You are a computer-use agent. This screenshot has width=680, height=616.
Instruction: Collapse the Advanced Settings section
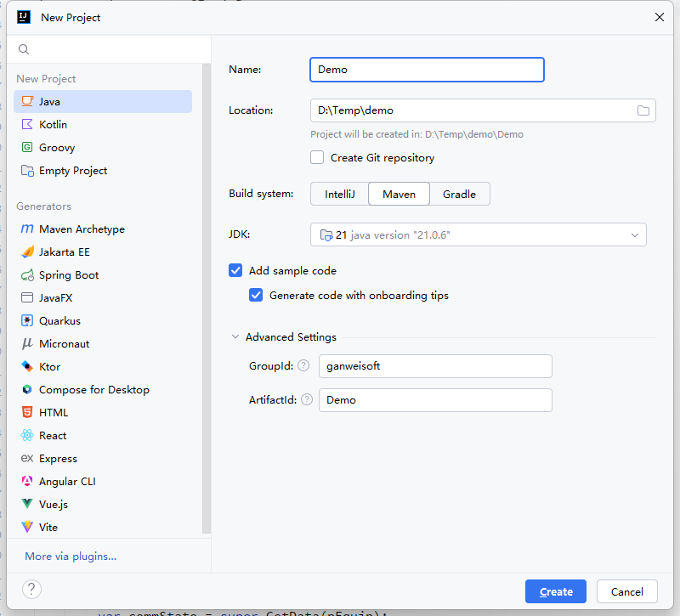point(235,337)
